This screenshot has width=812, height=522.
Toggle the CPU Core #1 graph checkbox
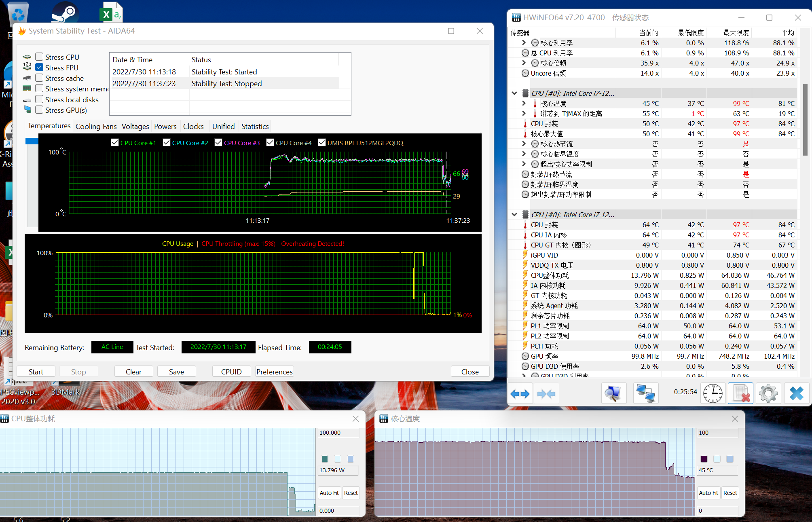115,142
